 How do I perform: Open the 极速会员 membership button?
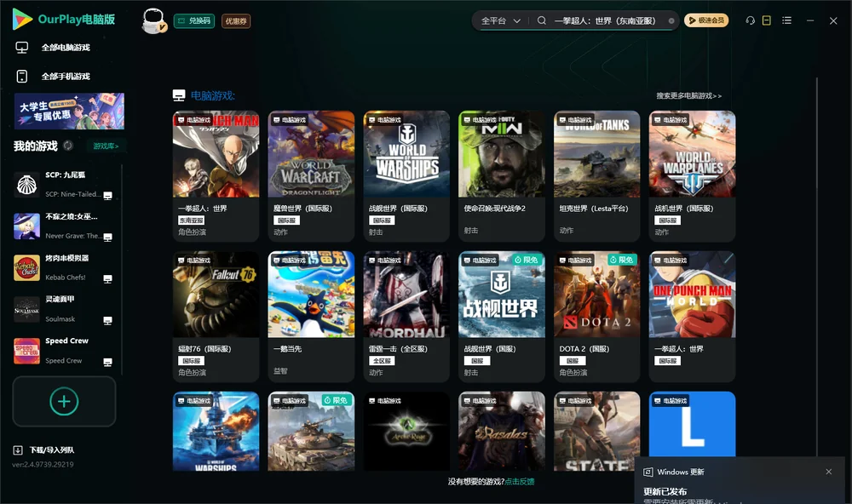point(706,20)
